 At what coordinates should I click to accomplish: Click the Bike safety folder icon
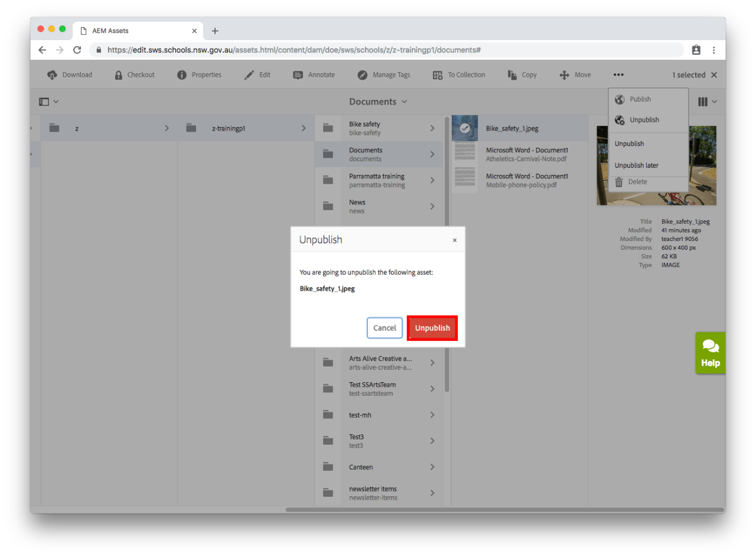(328, 128)
